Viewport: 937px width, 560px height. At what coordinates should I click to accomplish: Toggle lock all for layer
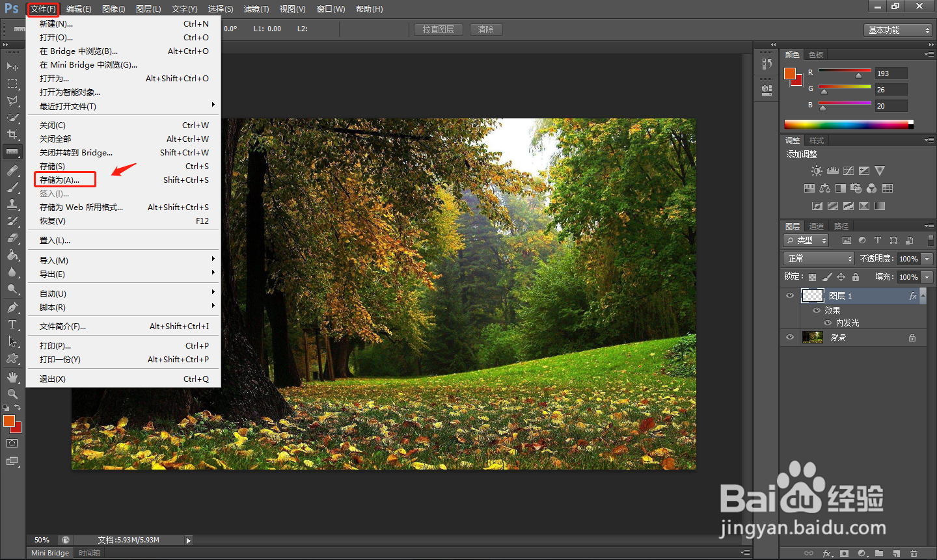click(856, 277)
